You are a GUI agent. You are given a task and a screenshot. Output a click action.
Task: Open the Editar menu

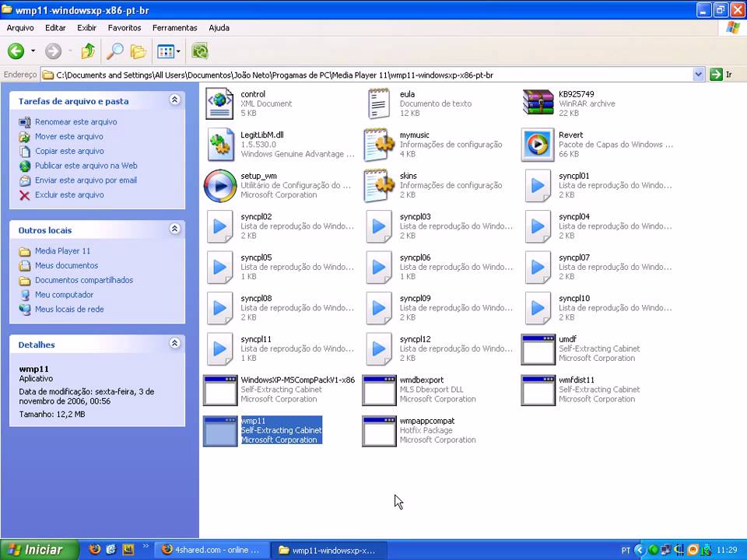click(55, 28)
